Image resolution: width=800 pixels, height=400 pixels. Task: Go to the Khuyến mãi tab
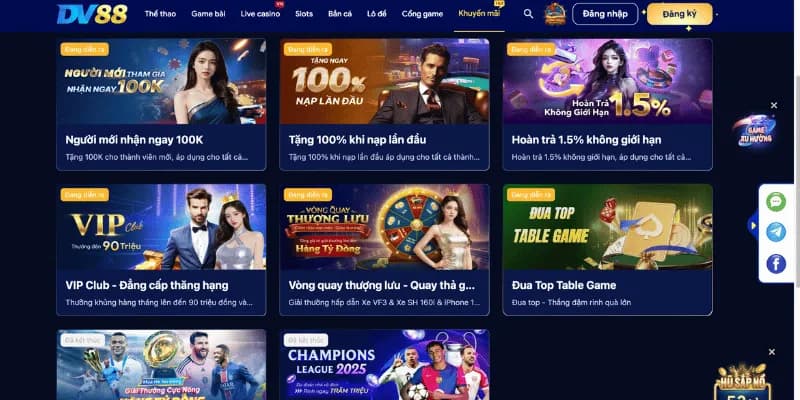[479, 13]
